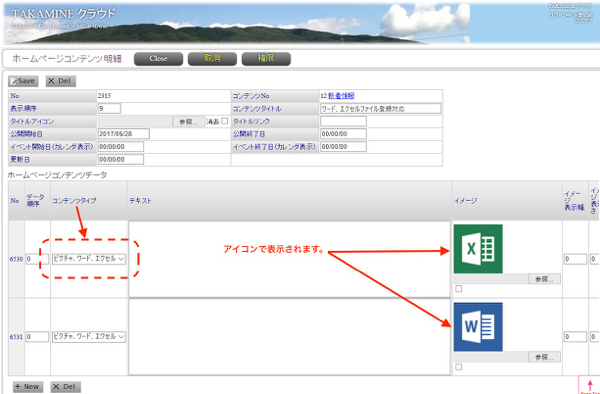The width and height of the screenshot is (600, 394).
Task: Click the Word file icon in row 6531
Action: coord(478,327)
